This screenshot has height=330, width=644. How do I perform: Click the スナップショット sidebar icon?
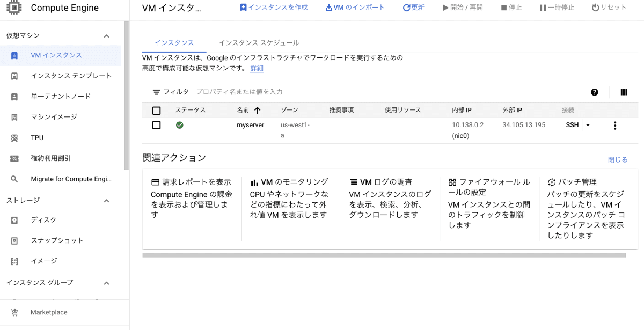pos(14,240)
